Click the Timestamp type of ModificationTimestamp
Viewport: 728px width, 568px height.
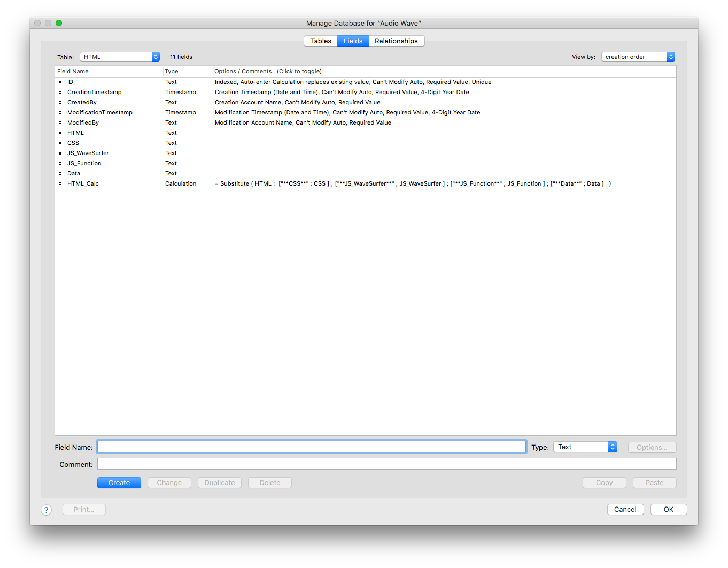[181, 112]
